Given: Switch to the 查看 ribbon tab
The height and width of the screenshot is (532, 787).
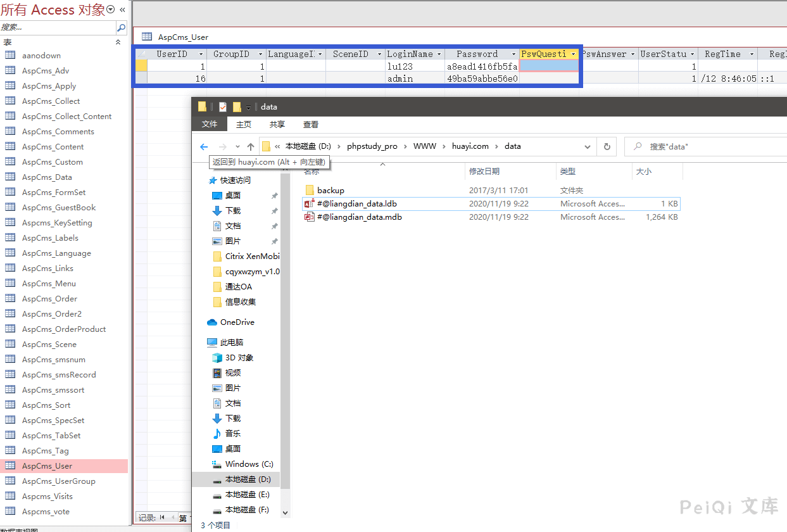Looking at the screenshot, I should point(310,125).
